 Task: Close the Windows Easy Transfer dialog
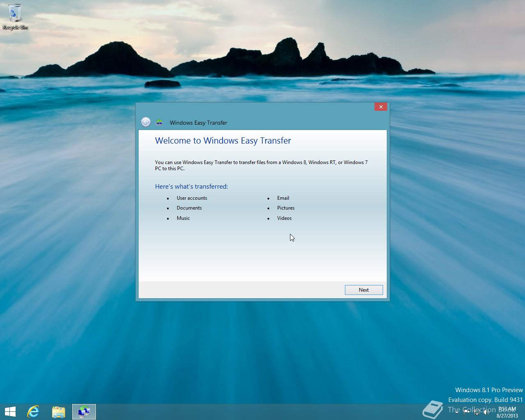click(381, 107)
